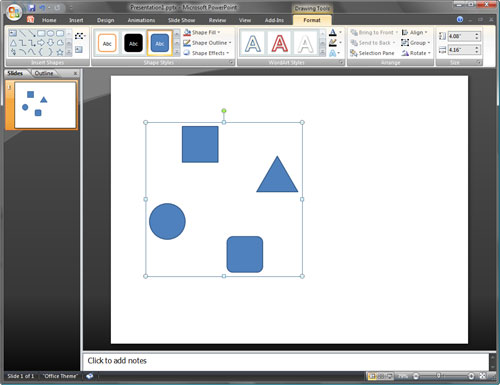Choose the Oval shape in gallery
Viewport: 500px width, 385px height.
pyautogui.click(x=50, y=33)
